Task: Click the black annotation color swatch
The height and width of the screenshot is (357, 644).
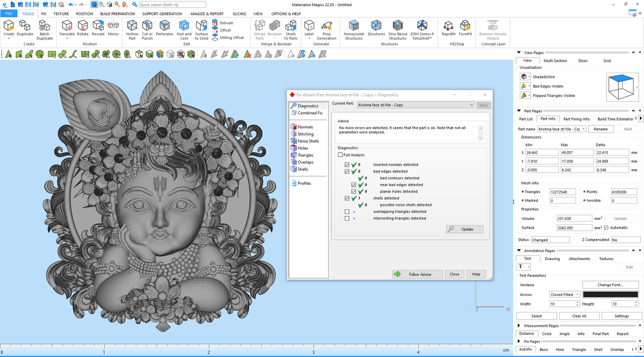Action: point(610,295)
